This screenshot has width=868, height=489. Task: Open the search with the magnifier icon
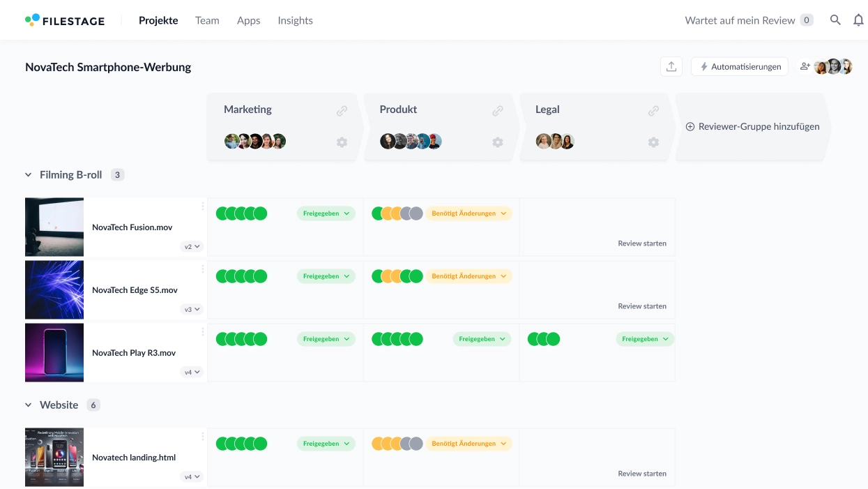(x=835, y=20)
